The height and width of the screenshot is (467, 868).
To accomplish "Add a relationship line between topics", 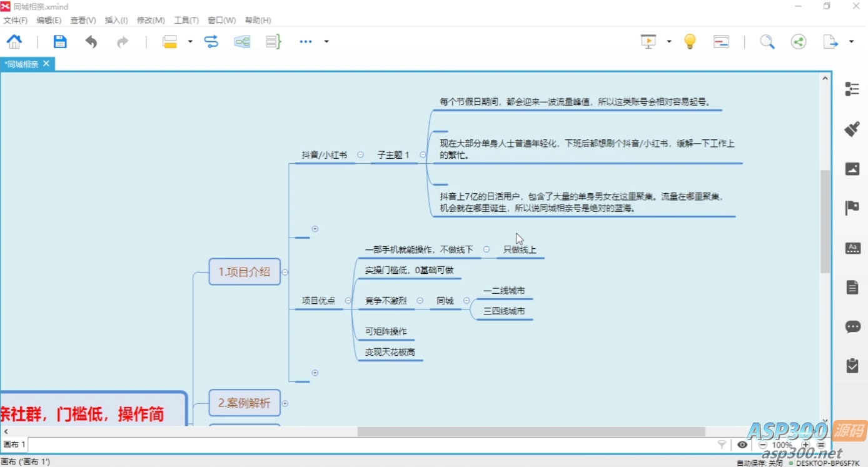I will (x=211, y=42).
